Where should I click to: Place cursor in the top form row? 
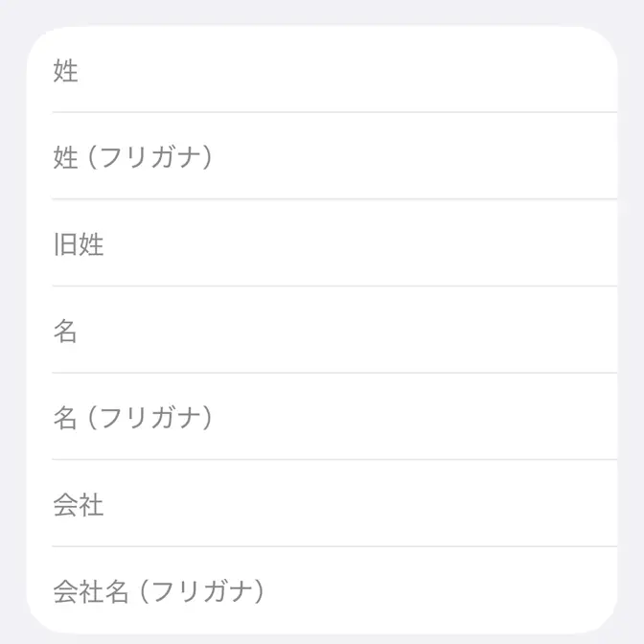tap(326, 72)
